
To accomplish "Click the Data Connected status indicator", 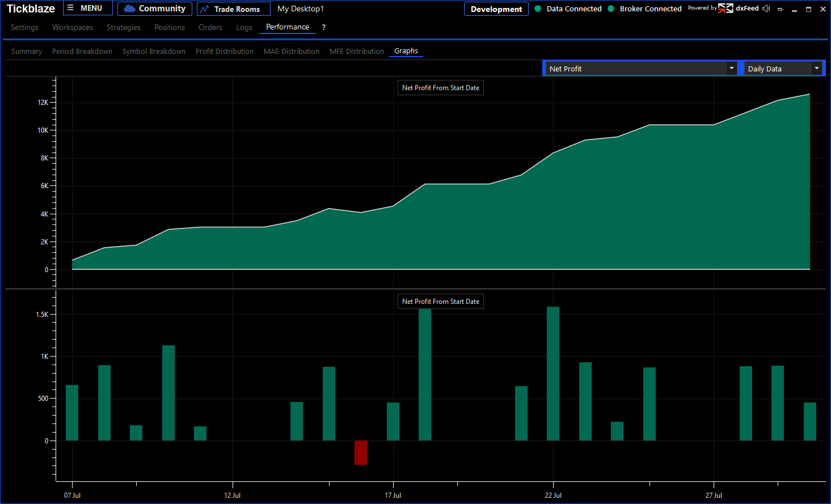I will pyautogui.click(x=538, y=9).
